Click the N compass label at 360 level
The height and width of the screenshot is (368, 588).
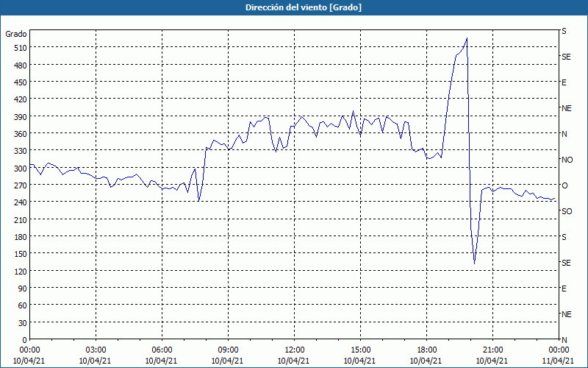564,134
